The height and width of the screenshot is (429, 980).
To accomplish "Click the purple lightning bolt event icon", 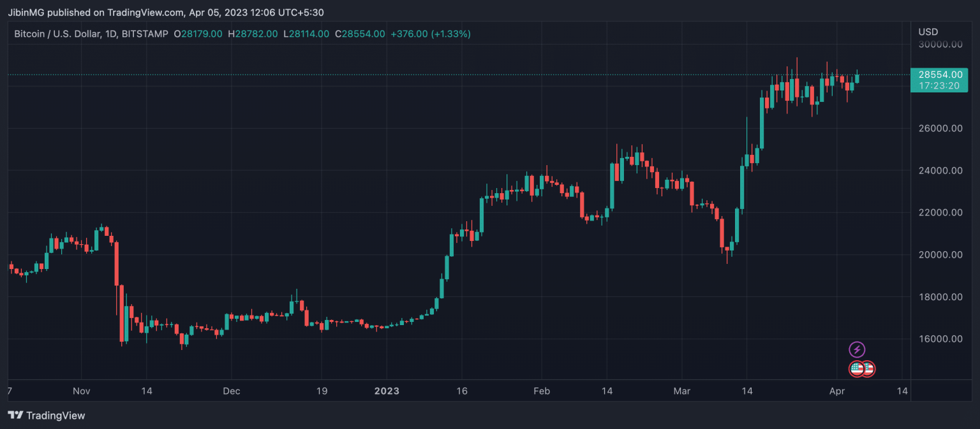I will (x=857, y=349).
